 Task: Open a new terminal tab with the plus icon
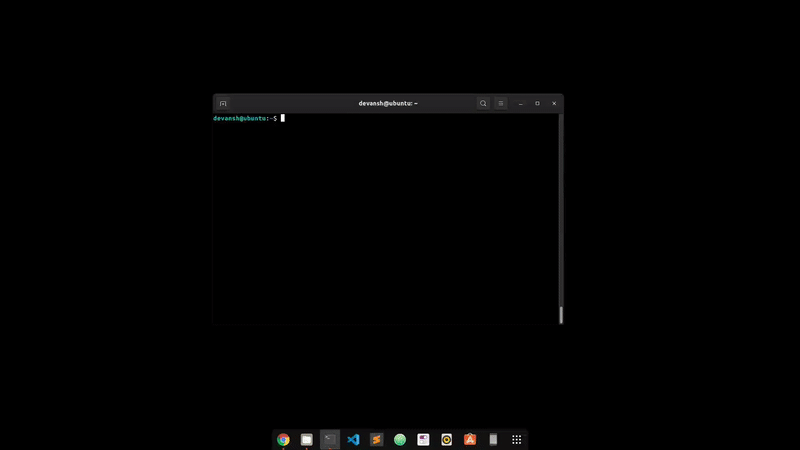point(223,104)
